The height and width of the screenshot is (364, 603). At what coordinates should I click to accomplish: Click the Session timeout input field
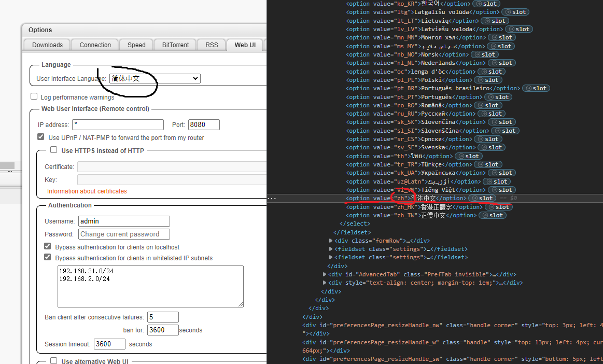tap(109, 344)
